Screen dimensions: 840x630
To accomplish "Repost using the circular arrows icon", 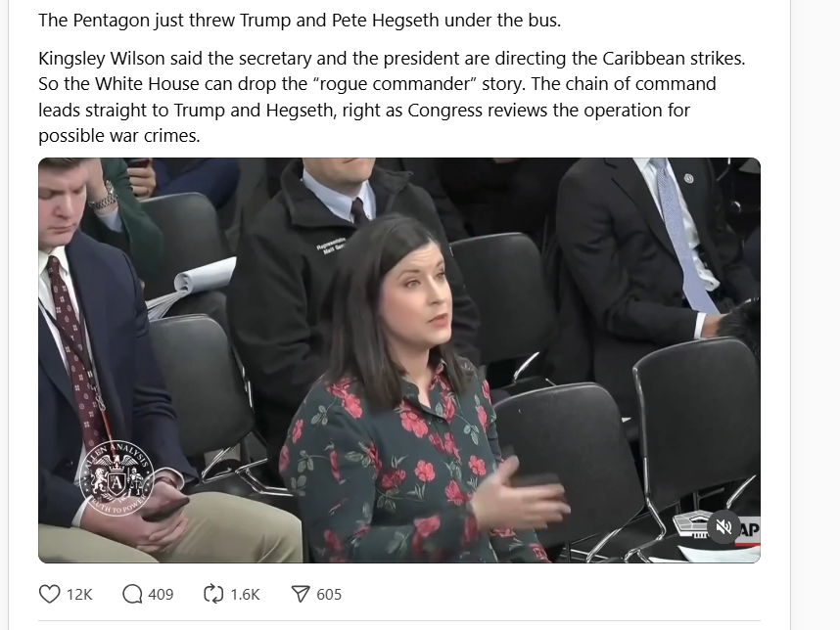I will [x=213, y=594].
